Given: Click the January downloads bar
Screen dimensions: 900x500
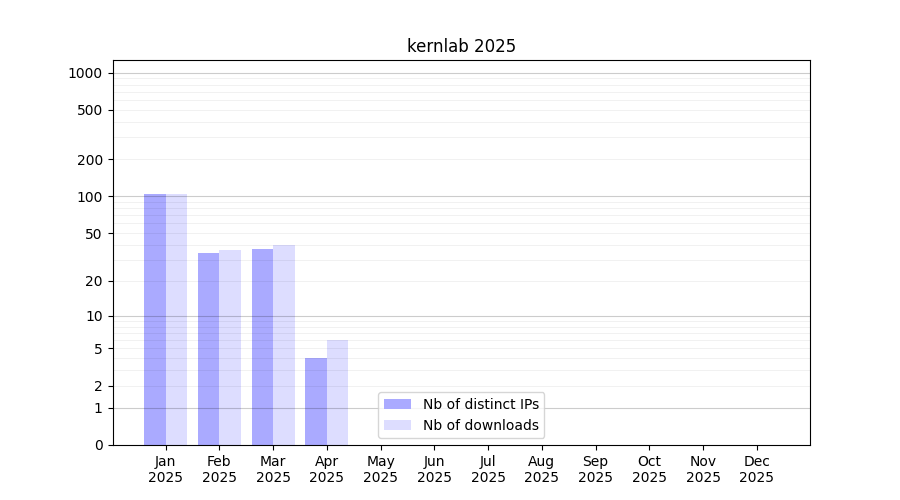Looking at the screenshot, I should pos(177,319).
